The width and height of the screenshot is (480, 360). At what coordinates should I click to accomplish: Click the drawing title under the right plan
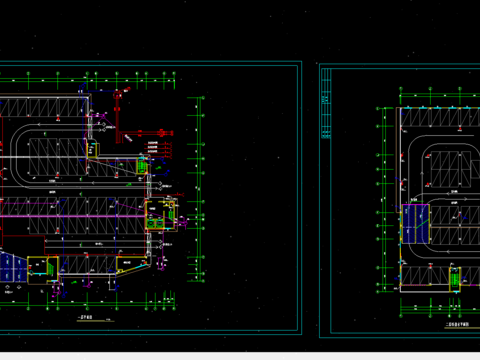coord(458,324)
